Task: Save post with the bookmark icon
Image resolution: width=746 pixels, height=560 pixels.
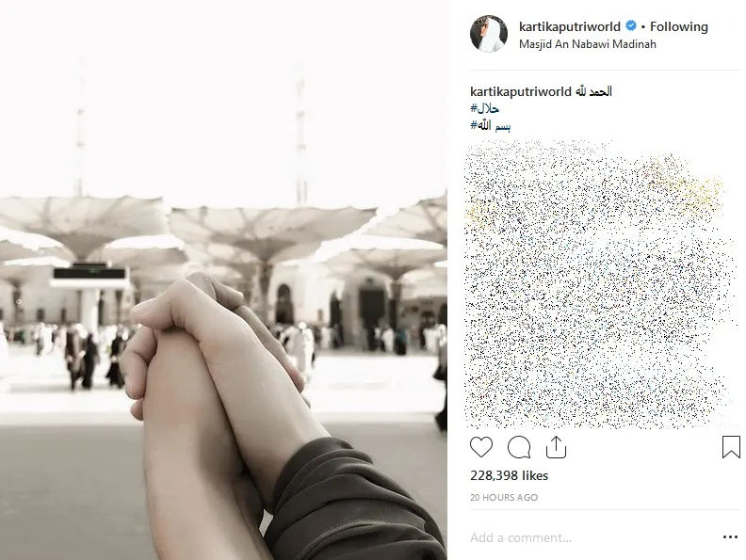Action: coord(731,447)
